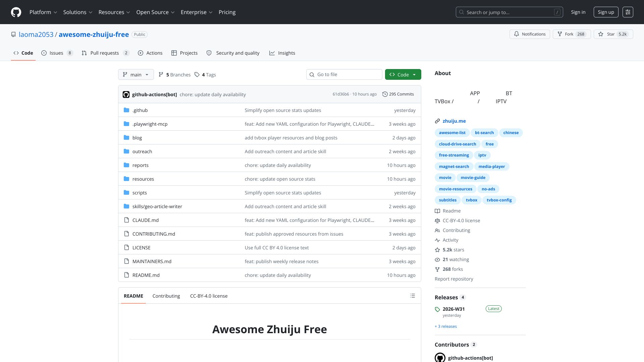
Task: Open the CONTRIBUTING.md file
Action: (x=154, y=234)
